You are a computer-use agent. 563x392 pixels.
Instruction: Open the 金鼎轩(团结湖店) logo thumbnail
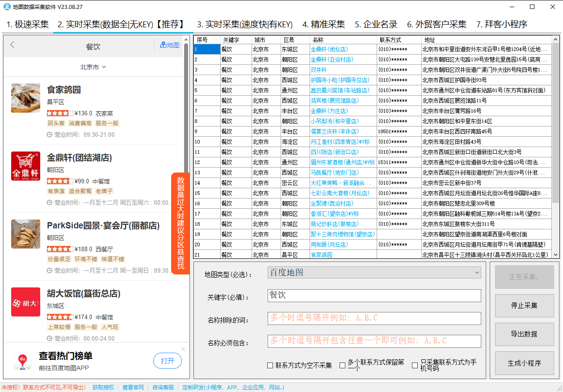click(25, 166)
